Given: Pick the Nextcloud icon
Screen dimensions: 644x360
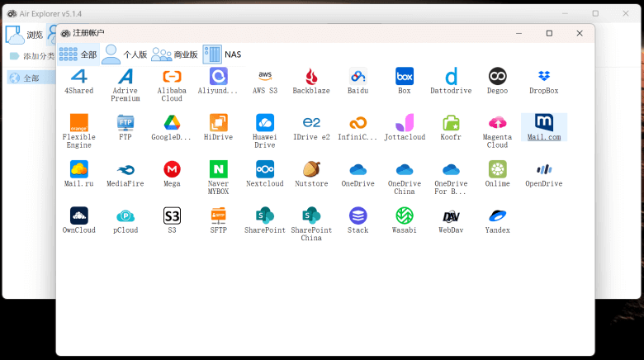Looking at the screenshot, I should [265, 169].
